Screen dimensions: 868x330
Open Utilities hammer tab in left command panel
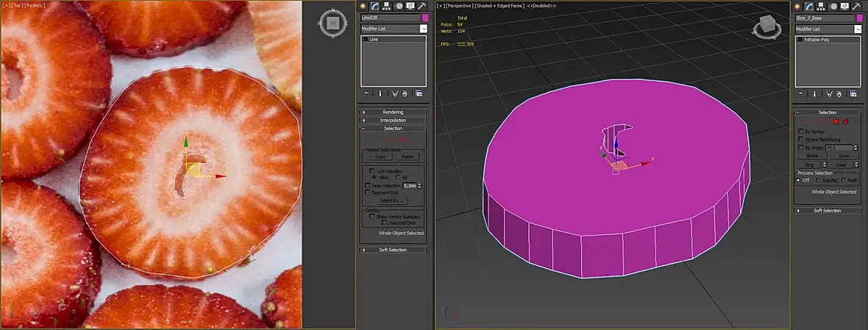[x=421, y=6]
